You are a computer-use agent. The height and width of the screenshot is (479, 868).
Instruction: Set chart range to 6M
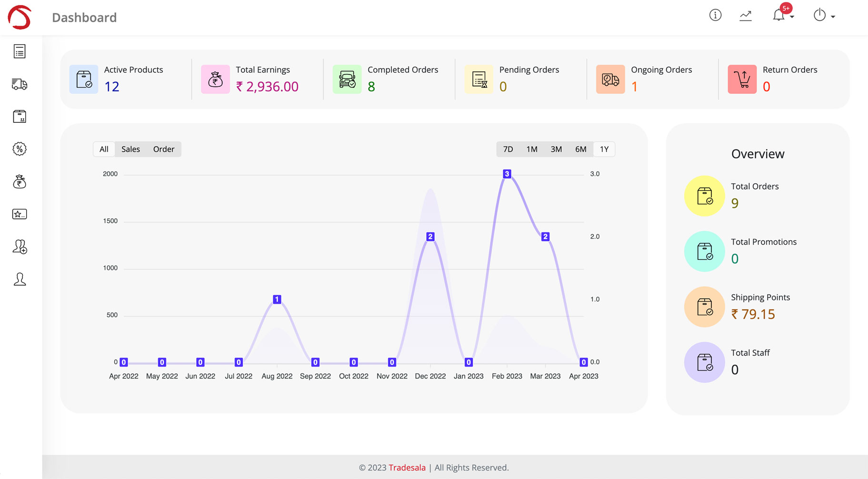pos(580,149)
